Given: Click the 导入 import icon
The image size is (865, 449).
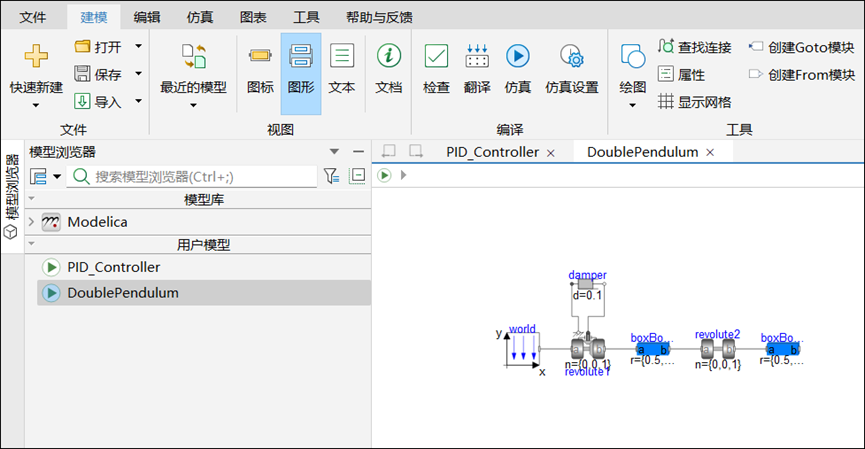Looking at the screenshot, I should coord(82,101).
